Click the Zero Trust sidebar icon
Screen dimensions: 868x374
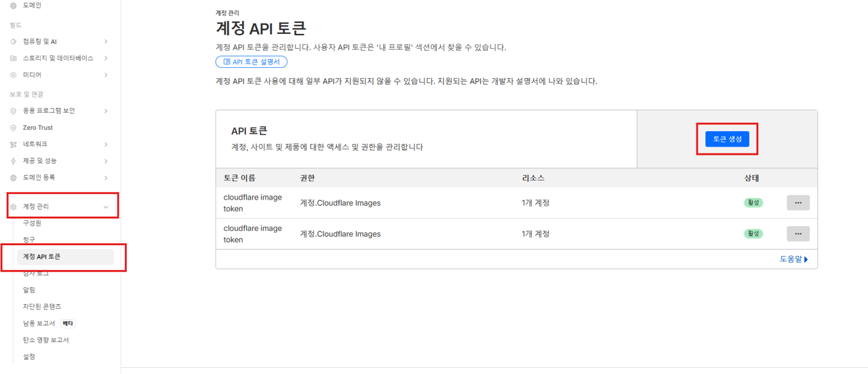point(13,128)
